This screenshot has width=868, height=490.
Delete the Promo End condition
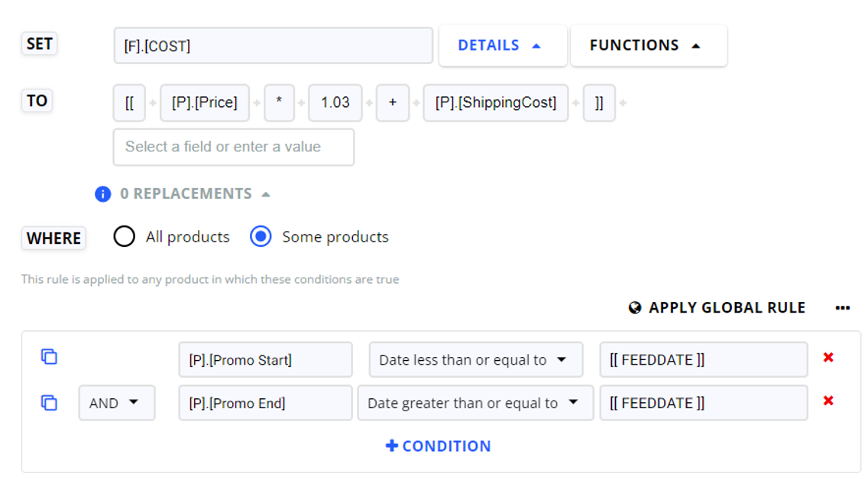[x=828, y=401]
